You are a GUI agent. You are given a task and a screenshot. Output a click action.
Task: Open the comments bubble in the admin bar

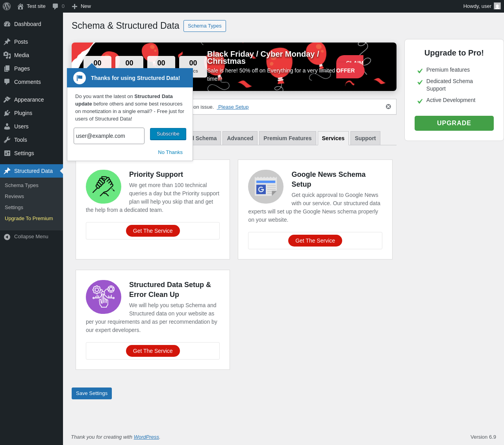click(58, 6)
